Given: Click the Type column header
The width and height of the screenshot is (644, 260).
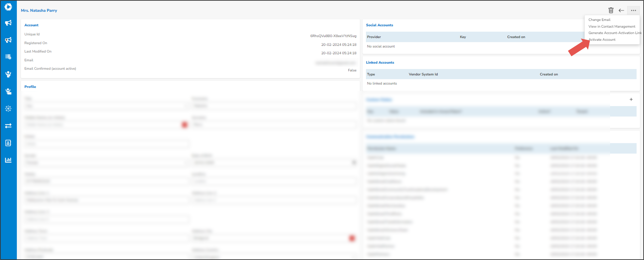Looking at the screenshot, I should pyautogui.click(x=371, y=75).
